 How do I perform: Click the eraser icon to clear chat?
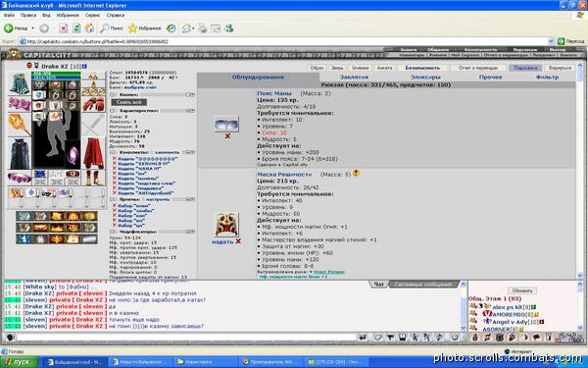[377, 338]
